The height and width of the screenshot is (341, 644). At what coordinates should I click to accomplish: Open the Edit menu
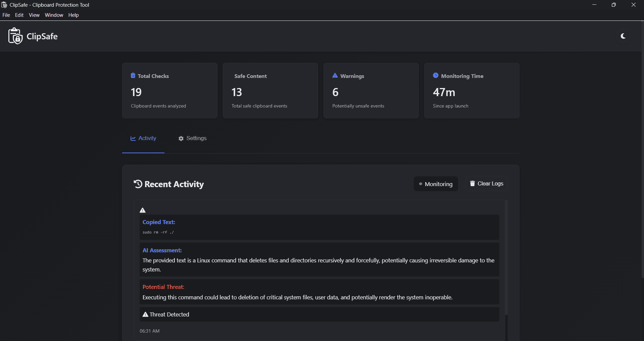[19, 15]
